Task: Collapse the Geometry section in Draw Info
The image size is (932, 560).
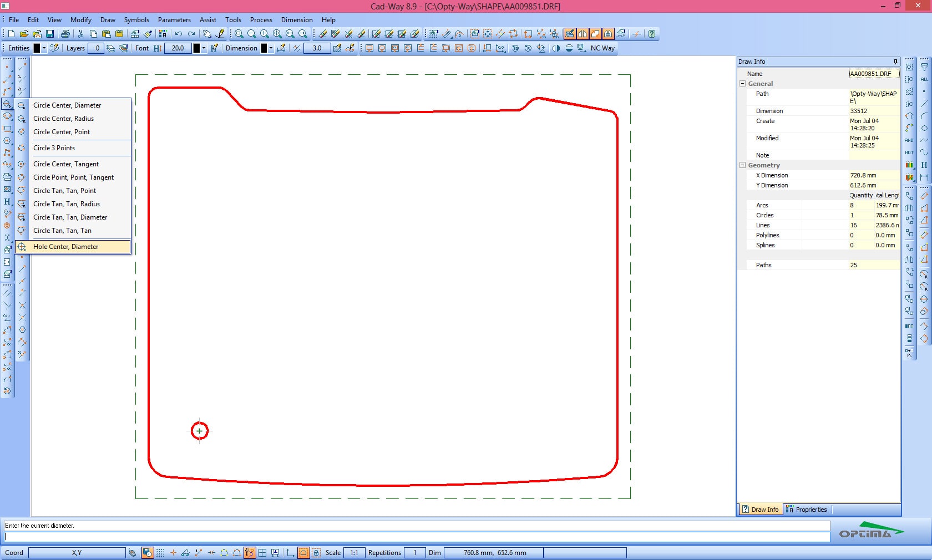Action: [742, 165]
